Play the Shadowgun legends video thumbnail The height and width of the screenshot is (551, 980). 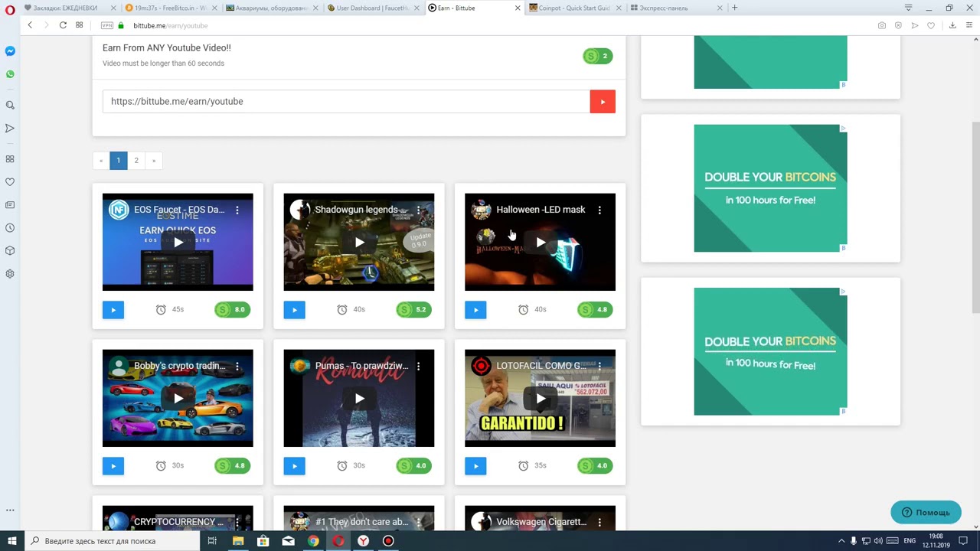click(x=359, y=243)
